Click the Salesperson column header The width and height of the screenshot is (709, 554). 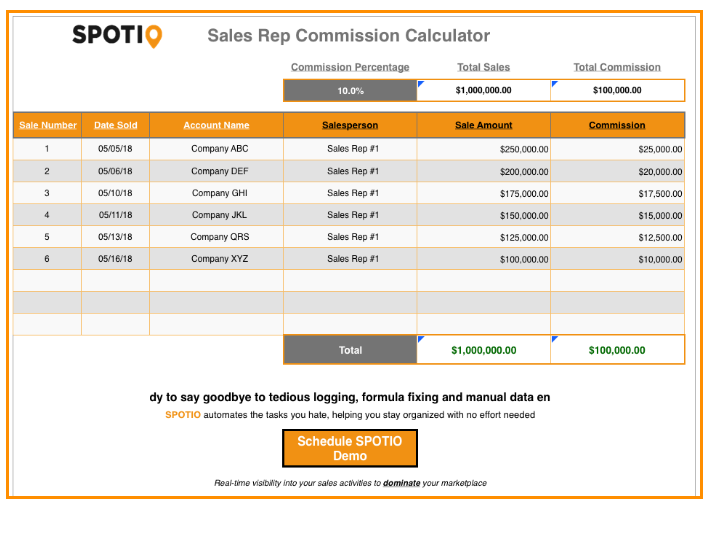(350, 125)
